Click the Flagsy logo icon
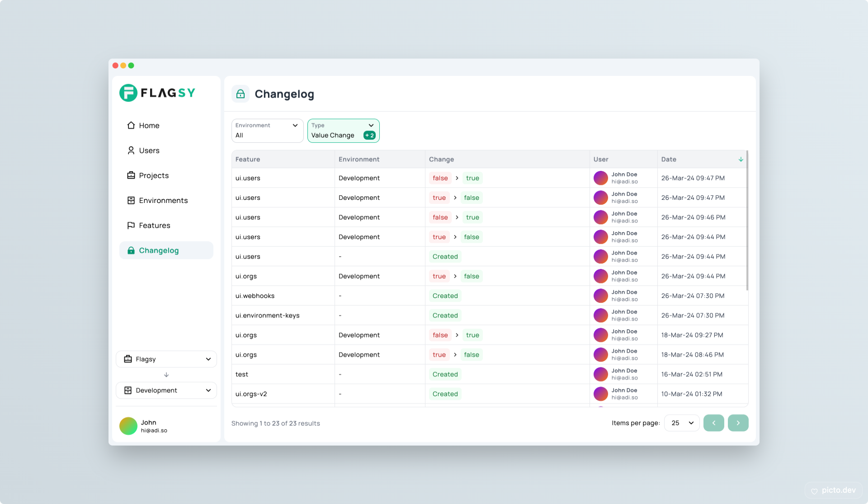This screenshot has width=868, height=504. point(128,93)
